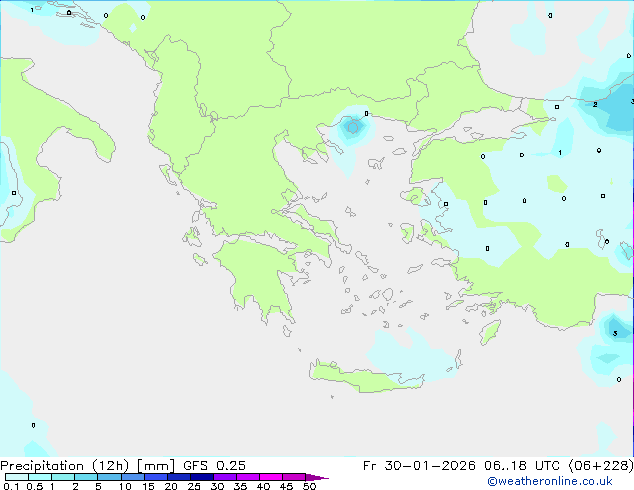Click the '(06+228)' forecast offset text
This screenshot has height=490, width=634.
601,466
